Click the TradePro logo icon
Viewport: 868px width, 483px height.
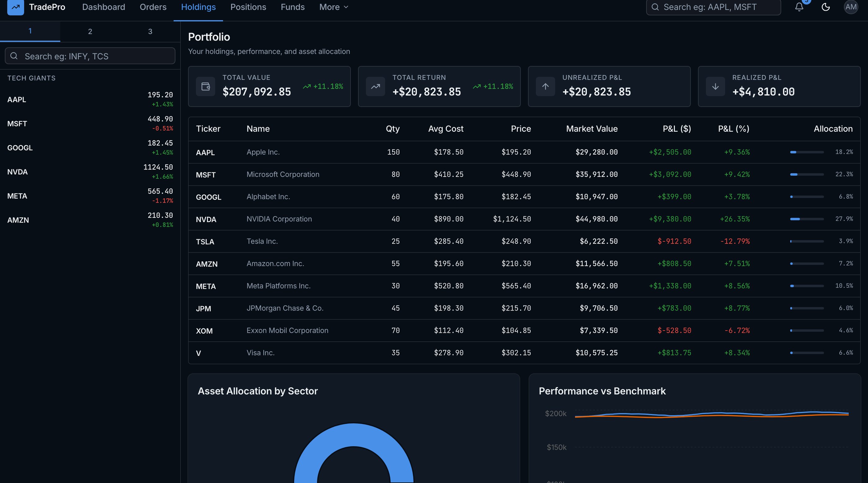coord(15,7)
